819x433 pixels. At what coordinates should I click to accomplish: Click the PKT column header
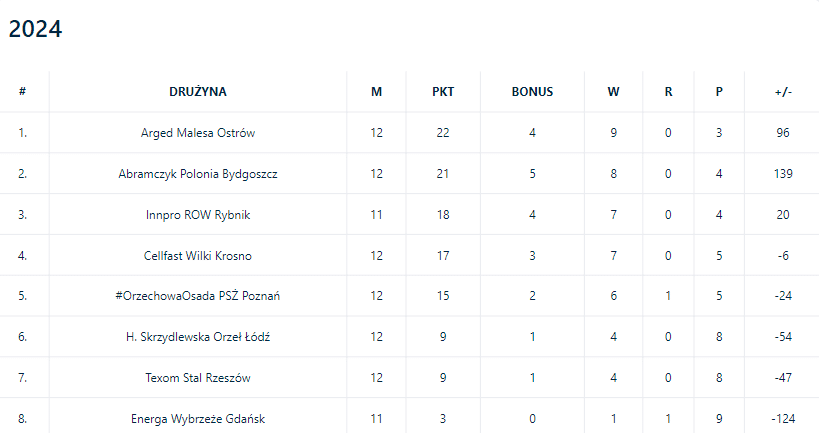[443, 92]
